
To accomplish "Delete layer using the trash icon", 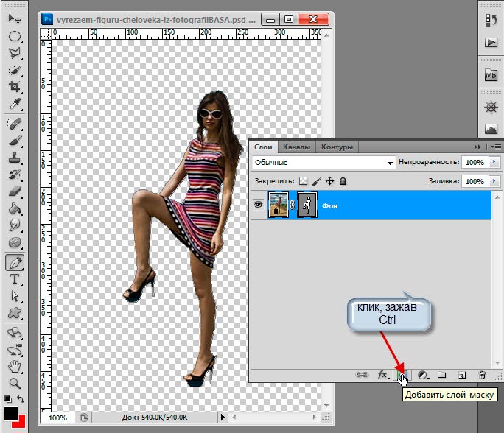I will 481,376.
